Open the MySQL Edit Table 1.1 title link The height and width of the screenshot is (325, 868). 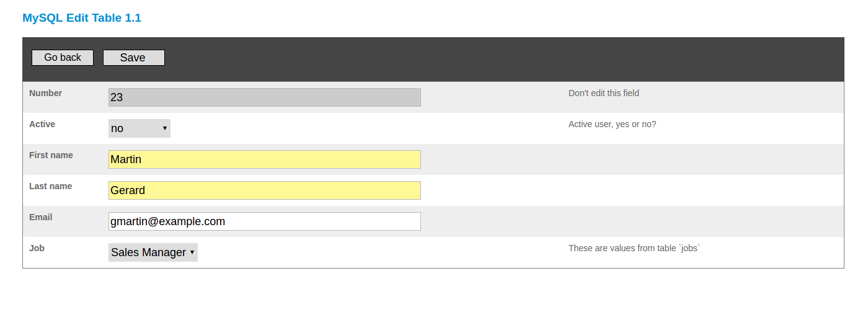(82, 18)
